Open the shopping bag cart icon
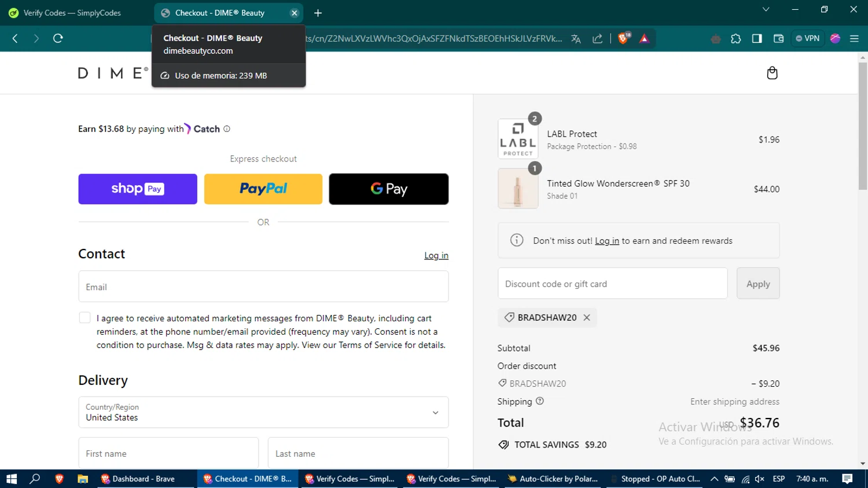The height and width of the screenshot is (488, 868). [772, 73]
